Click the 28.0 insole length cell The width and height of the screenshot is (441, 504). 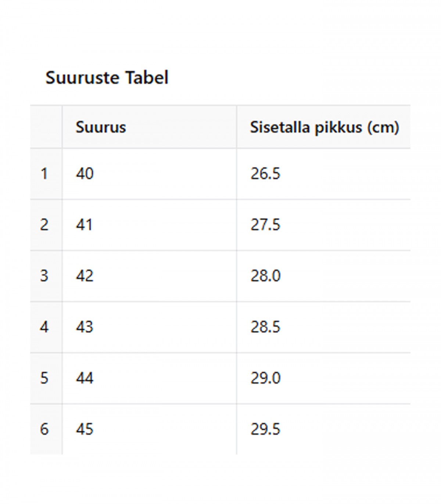(x=323, y=276)
